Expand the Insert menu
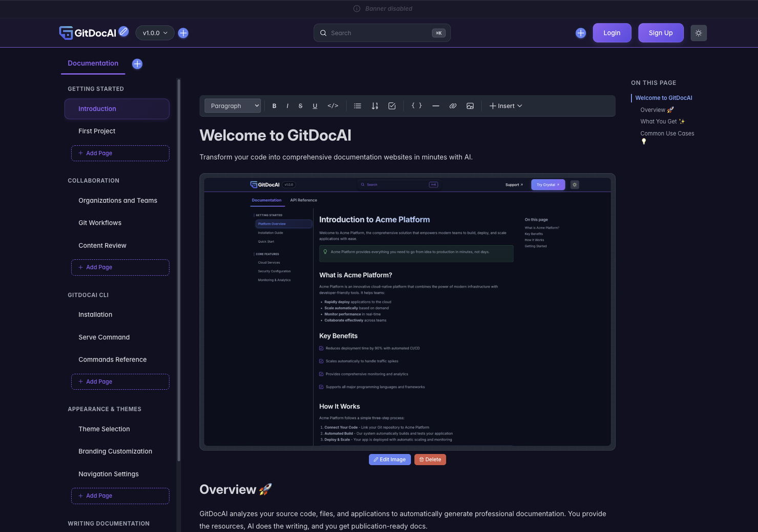758x532 pixels. [506, 106]
